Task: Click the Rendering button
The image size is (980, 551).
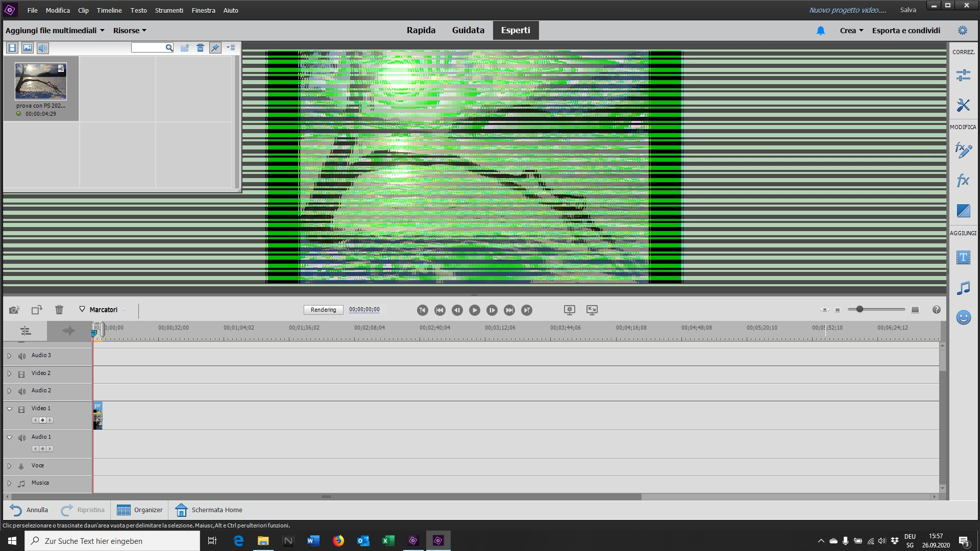Action: pos(323,310)
